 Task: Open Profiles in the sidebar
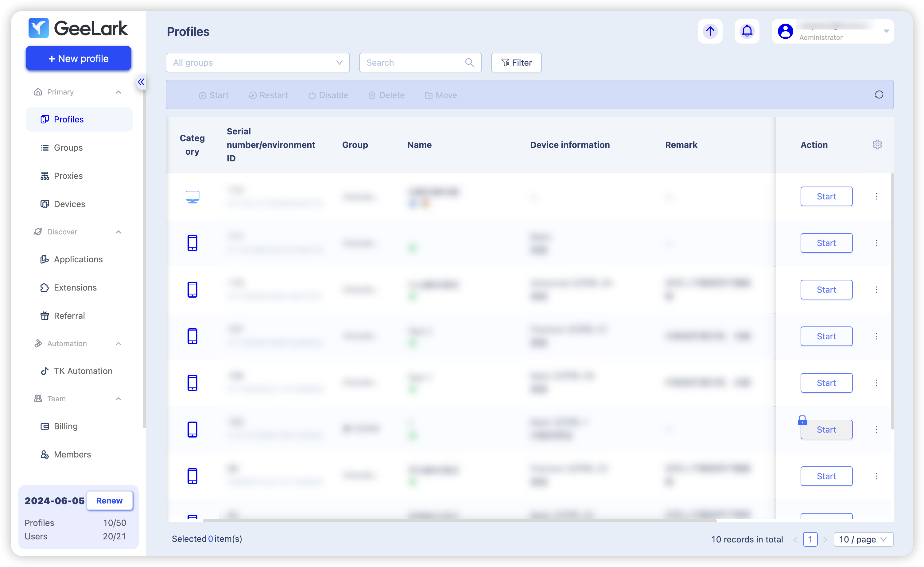click(x=79, y=119)
